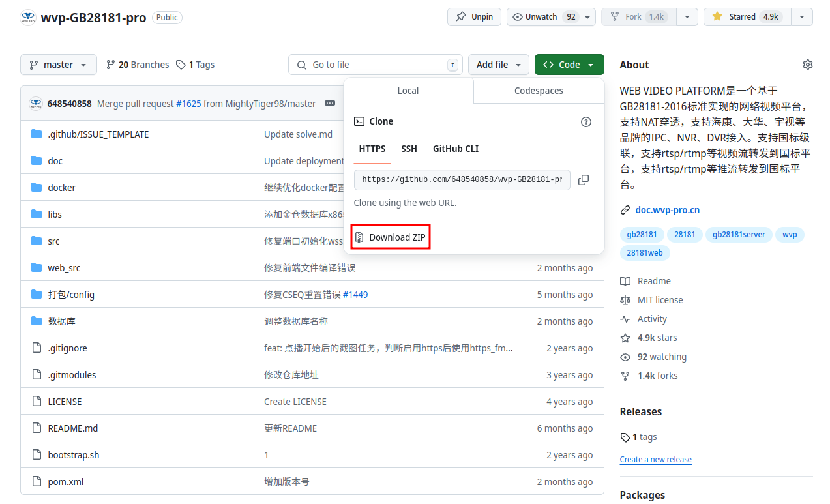The height and width of the screenshot is (504, 830).
Task: Open repository About settings gear
Action: (x=807, y=65)
